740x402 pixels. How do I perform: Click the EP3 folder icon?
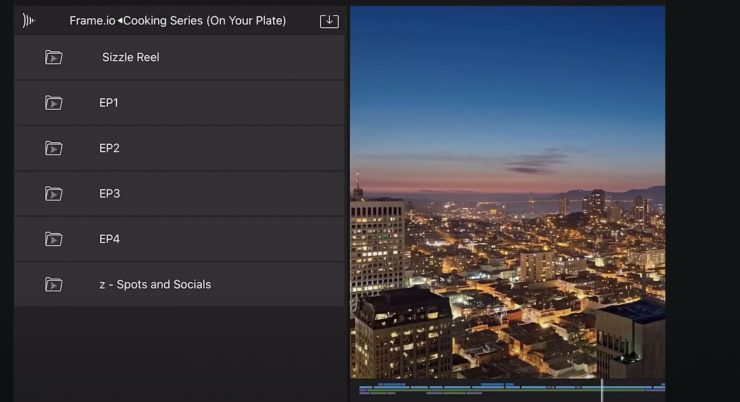point(54,194)
